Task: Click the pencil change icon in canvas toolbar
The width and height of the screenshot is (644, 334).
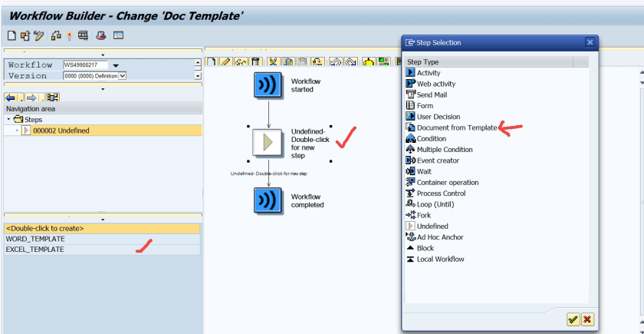Action: point(225,61)
